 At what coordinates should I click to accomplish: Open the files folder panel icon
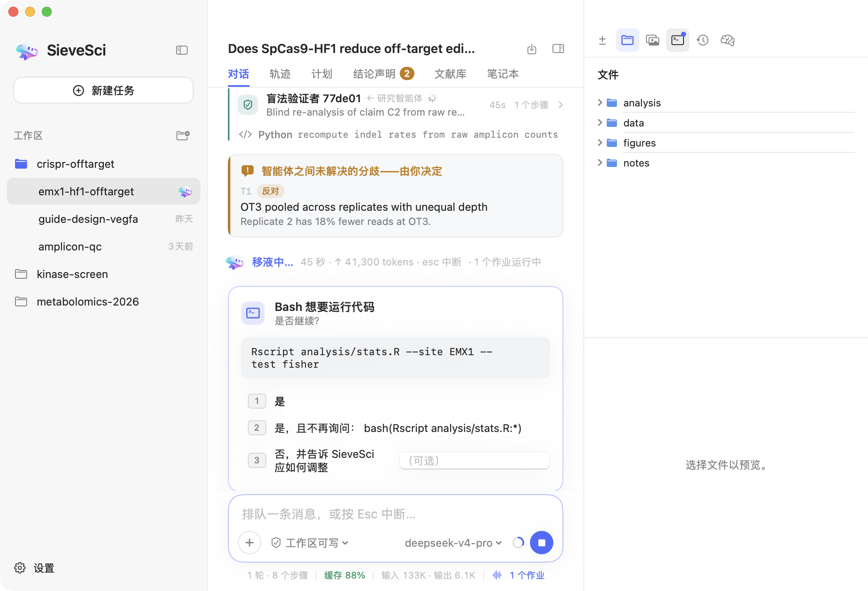coord(627,40)
